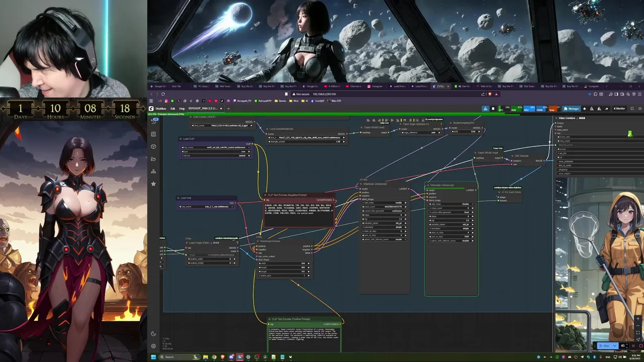This screenshot has height=362, width=644.
Task: Click the help question mark on Load Image node
Action: (x=237, y=243)
